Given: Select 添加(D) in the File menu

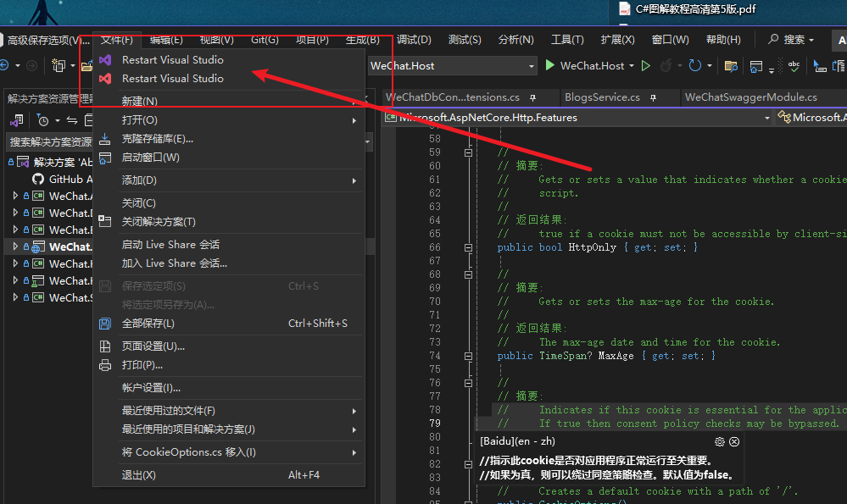Looking at the screenshot, I should tap(229, 180).
